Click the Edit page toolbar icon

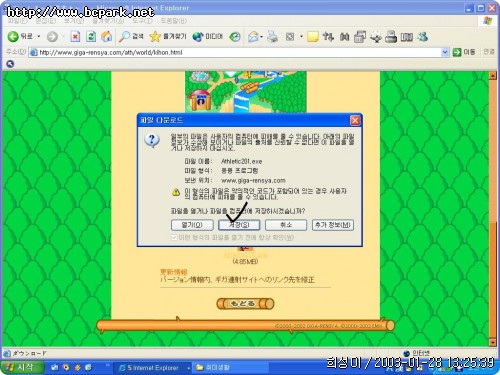290,37
